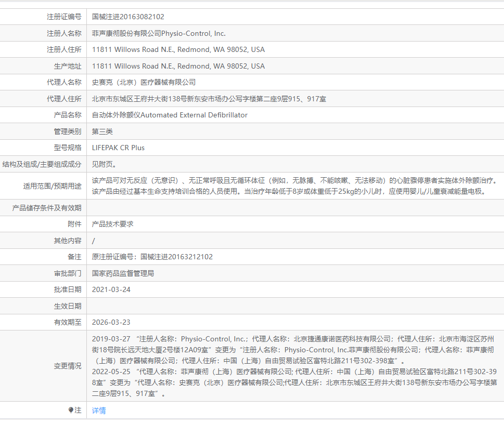This screenshot has width=504, height=424.
Task: Click the 备注 label
Action: point(74,257)
